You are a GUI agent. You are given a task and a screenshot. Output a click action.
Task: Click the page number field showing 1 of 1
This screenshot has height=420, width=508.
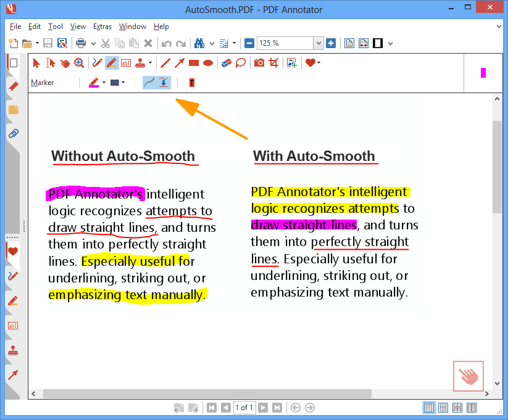click(x=244, y=407)
